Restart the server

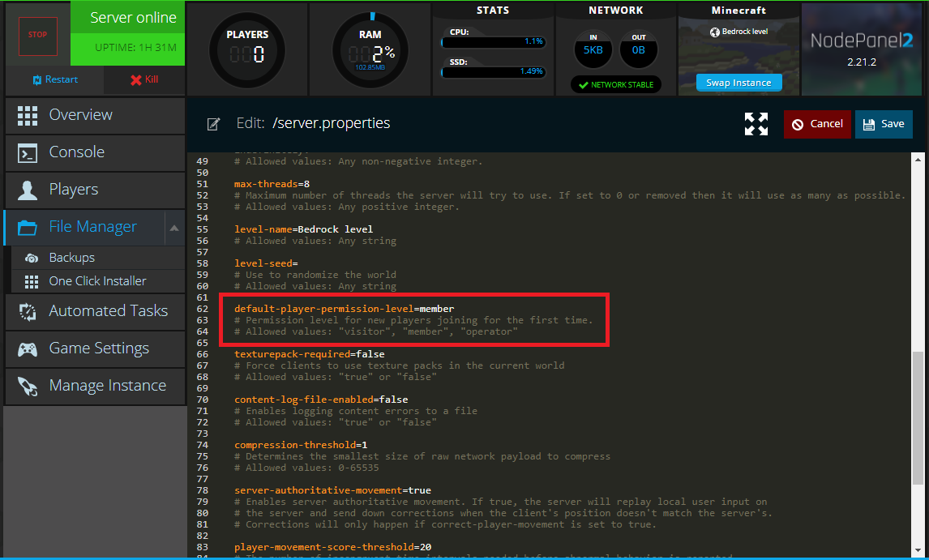point(54,79)
